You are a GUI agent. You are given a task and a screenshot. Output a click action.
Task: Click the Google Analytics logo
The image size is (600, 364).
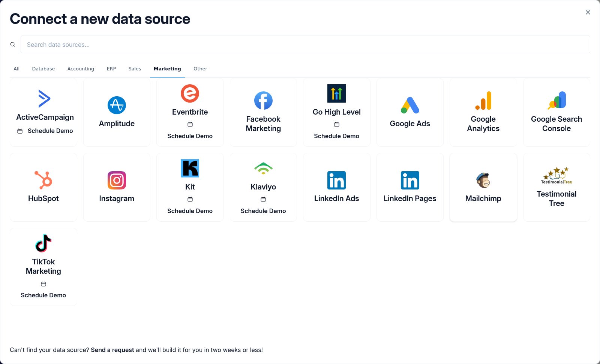(x=483, y=101)
